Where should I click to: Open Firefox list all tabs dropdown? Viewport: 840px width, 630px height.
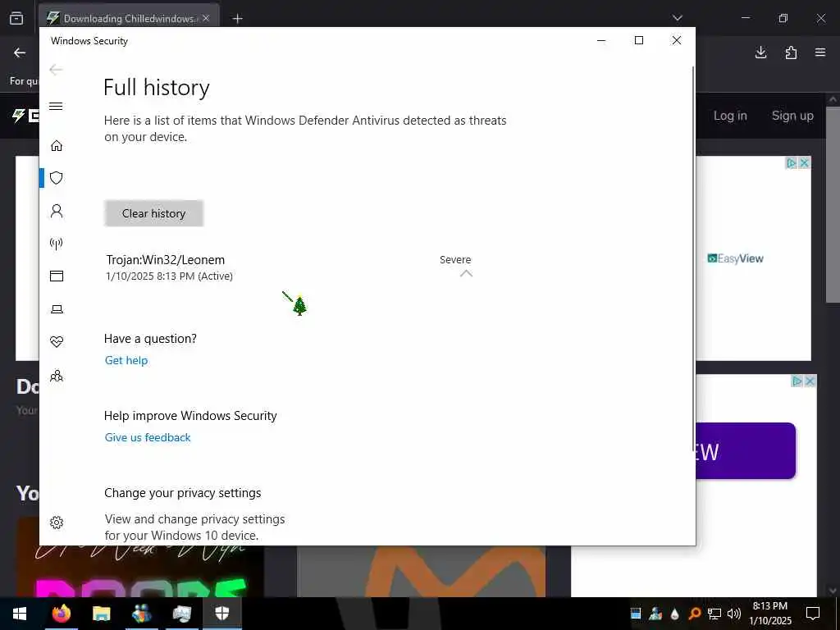click(678, 18)
